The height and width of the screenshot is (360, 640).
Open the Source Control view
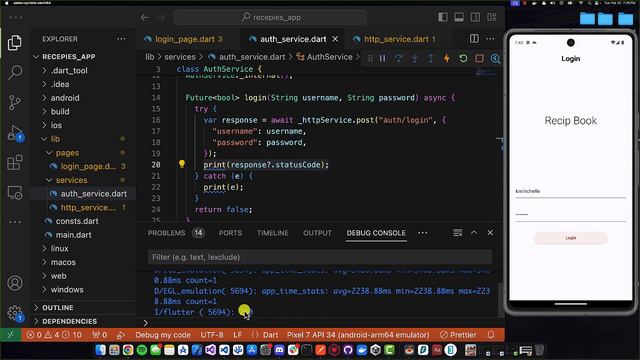pos(15,102)
